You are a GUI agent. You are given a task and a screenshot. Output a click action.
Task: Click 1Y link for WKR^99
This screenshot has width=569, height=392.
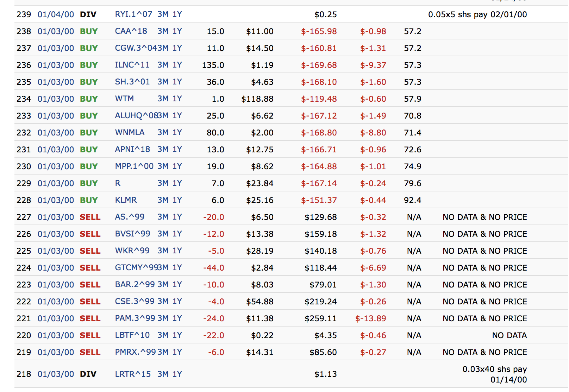click(177, 251)
